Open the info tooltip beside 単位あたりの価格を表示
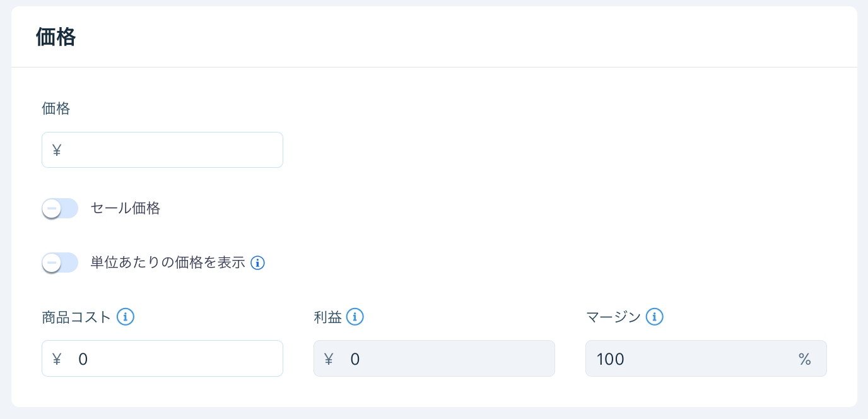 [x=257, y=263]
